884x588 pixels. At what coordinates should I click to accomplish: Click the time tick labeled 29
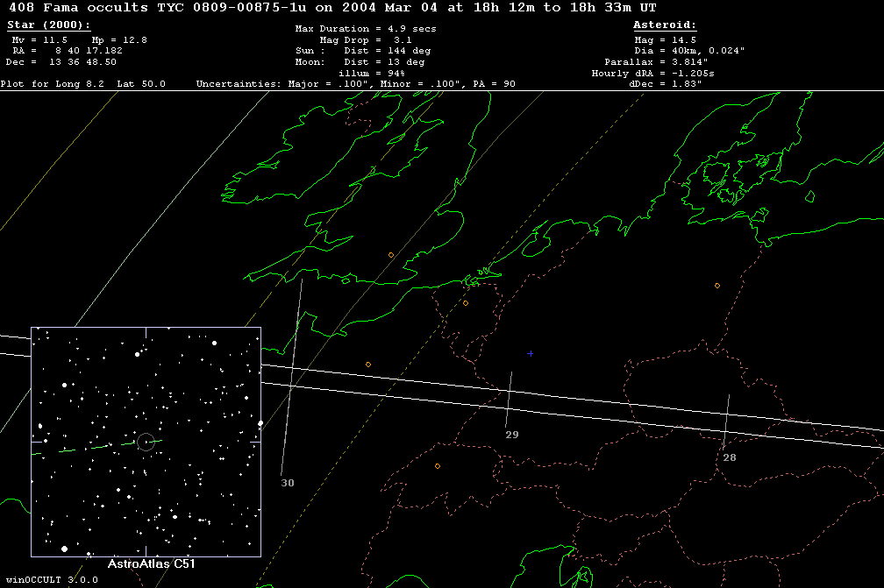point(512,435)
